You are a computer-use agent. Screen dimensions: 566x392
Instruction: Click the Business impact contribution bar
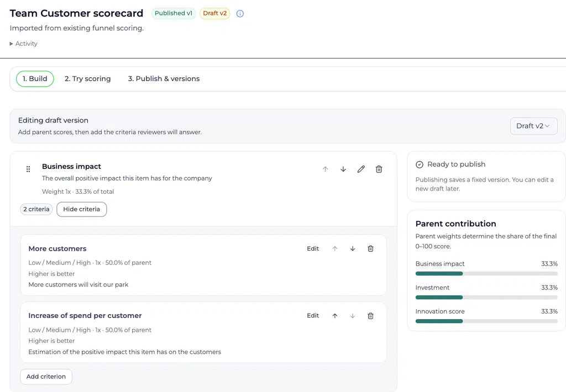486,274
